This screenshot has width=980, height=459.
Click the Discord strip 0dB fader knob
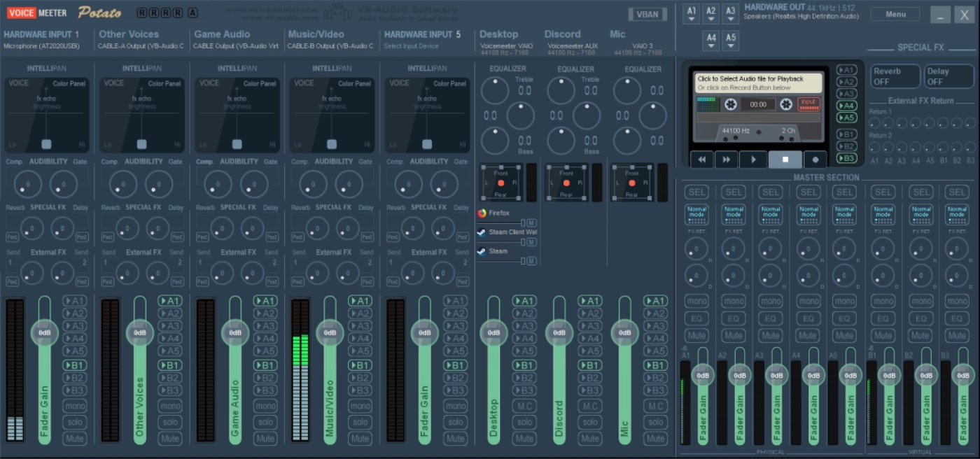click(559, 332)
